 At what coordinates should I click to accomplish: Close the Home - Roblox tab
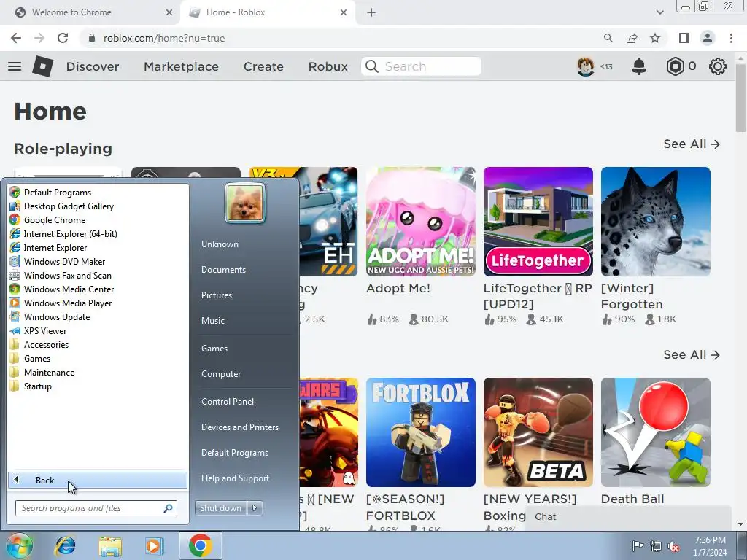coord(344,12)
